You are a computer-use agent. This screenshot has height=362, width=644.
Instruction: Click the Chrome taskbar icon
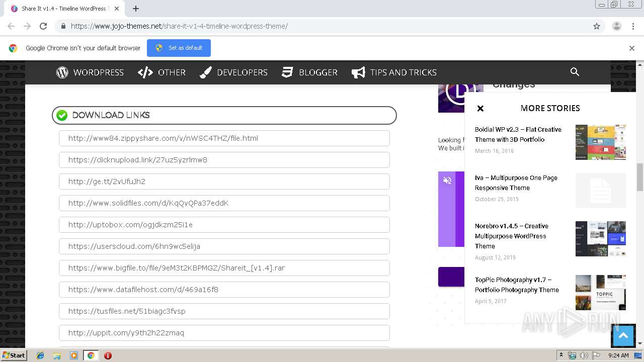click(91, 355)
